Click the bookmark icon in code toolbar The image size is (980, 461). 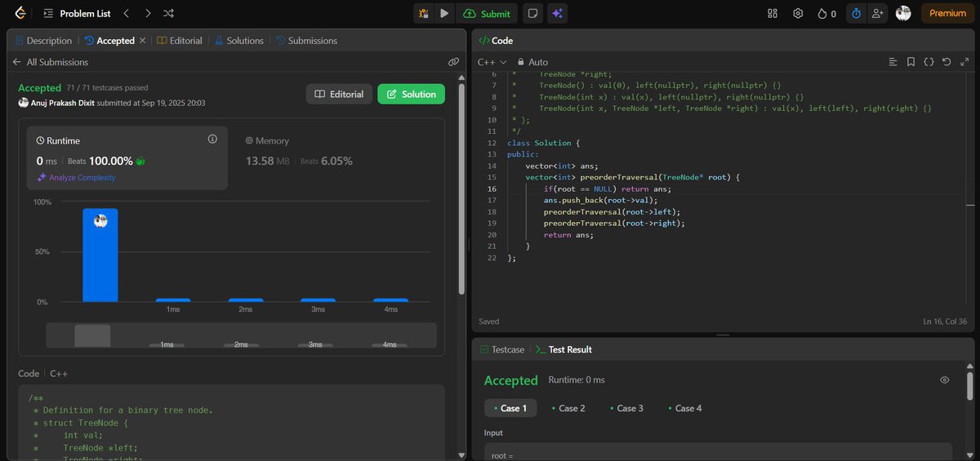point(911,62)
